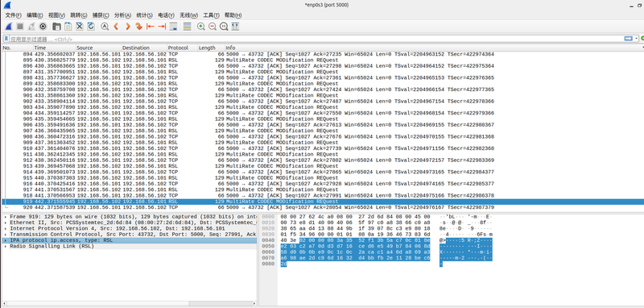Viewport: 644px width, 308px height.
Task: Open the 文件(F) menu
Action: pyautogui.click(x=13, y=15)
